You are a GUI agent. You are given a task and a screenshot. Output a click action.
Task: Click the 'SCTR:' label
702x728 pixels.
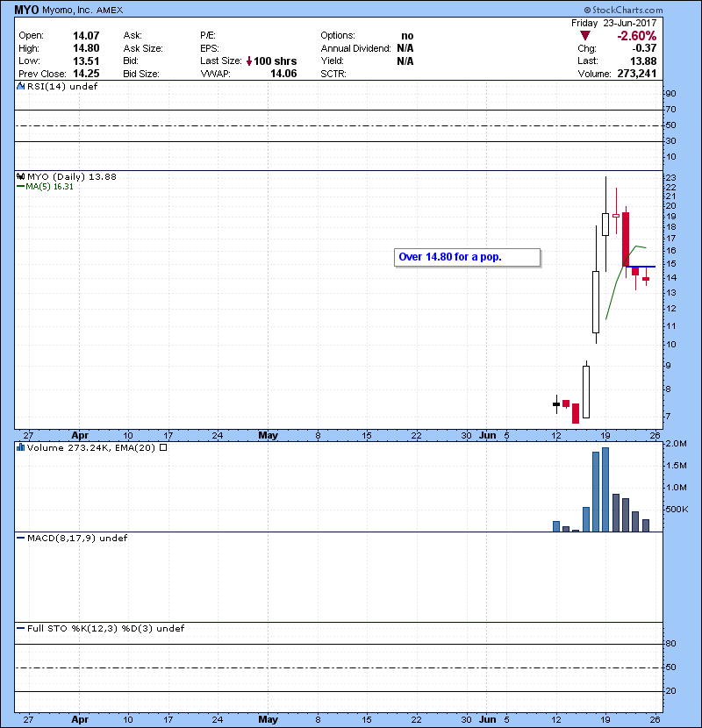tap(333, 74)
